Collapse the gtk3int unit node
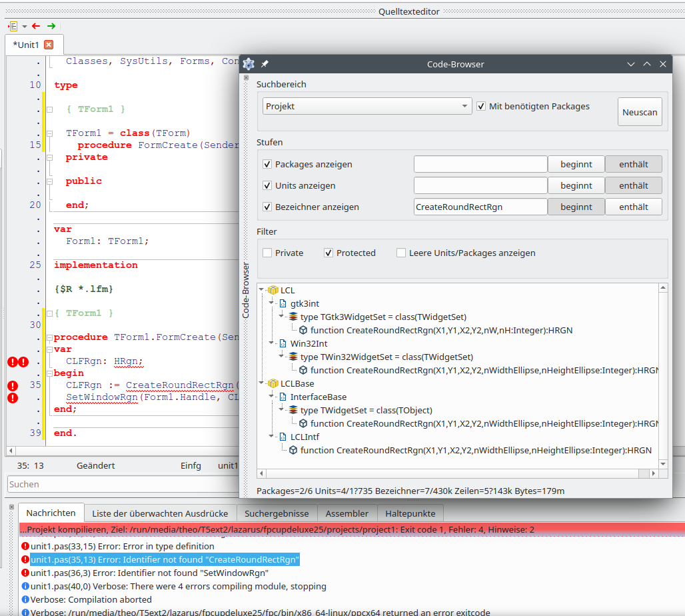This screenshot has height=616, width=685. click(x=271, y=303)
